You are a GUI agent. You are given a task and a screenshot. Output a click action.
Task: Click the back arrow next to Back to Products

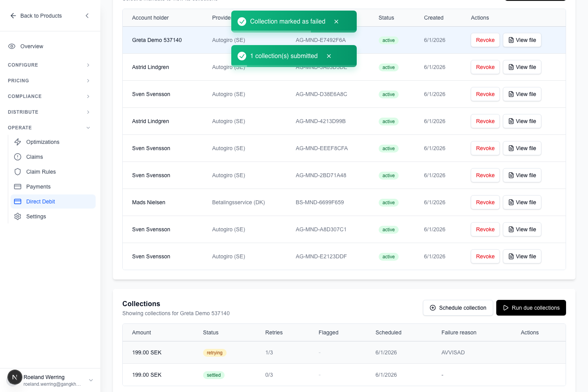tap(13, 16)
